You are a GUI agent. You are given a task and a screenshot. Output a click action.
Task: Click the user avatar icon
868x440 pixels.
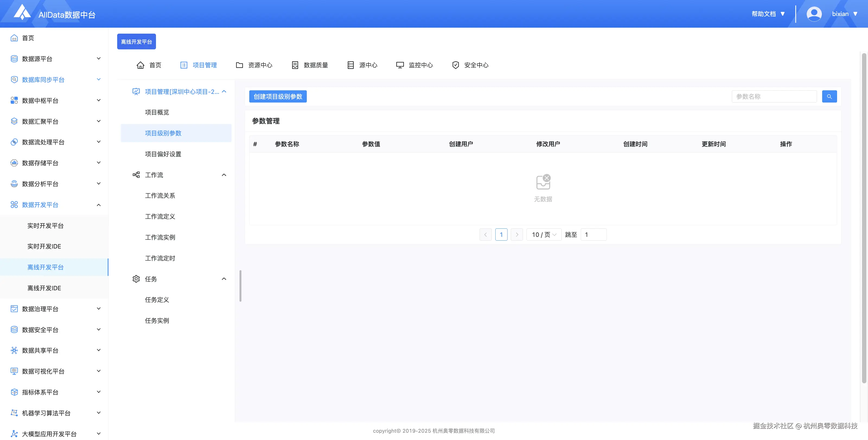click(x=814, y=14)
